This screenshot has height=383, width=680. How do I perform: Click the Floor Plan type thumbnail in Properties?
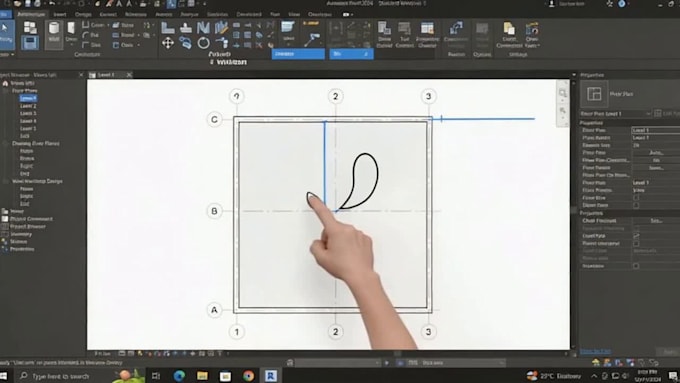(594, 94)
